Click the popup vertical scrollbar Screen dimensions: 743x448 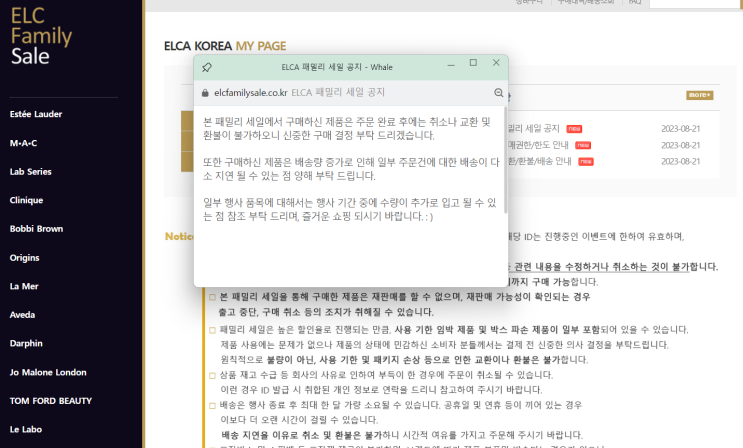[x=506, y=160]
